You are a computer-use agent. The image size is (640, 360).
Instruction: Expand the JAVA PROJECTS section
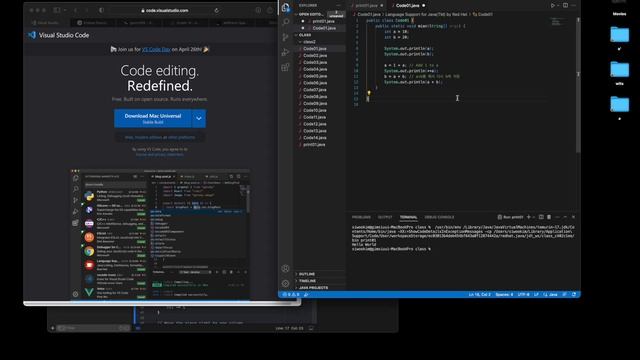(x=313, y=288)
